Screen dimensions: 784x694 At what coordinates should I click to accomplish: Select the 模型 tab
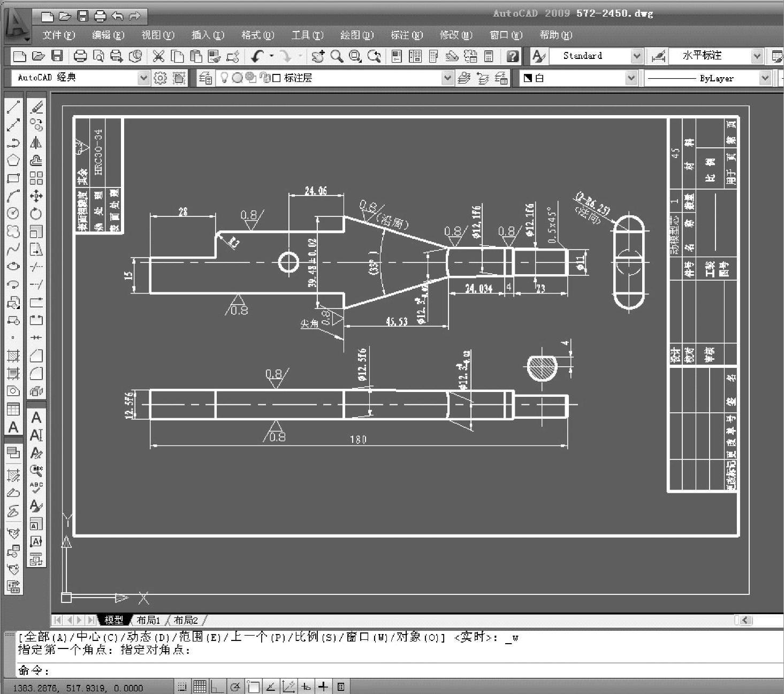coord(114,620)
